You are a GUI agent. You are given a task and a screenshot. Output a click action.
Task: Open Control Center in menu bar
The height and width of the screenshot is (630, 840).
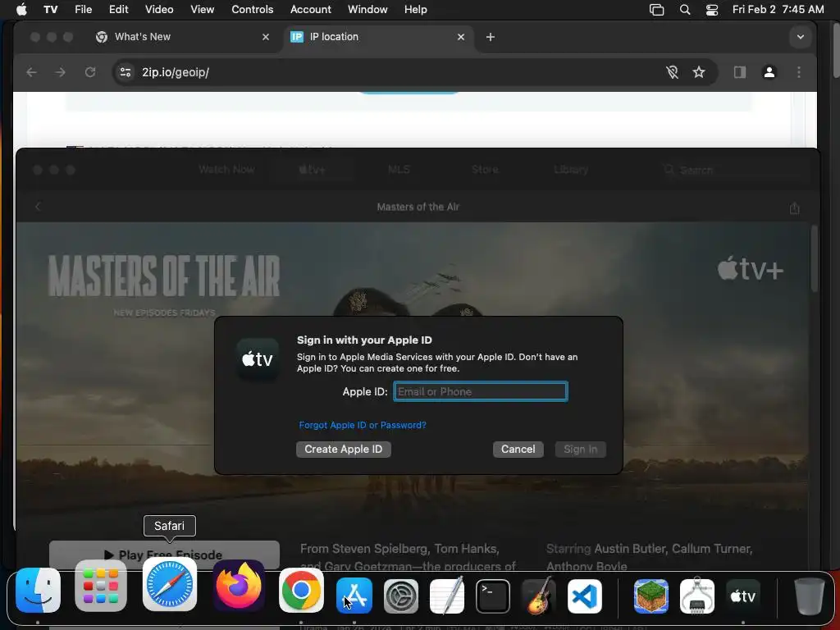(712, 10)
